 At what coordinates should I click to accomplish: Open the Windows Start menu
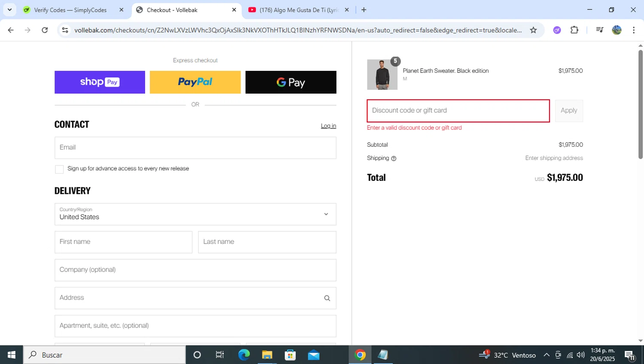coord(12,355)
